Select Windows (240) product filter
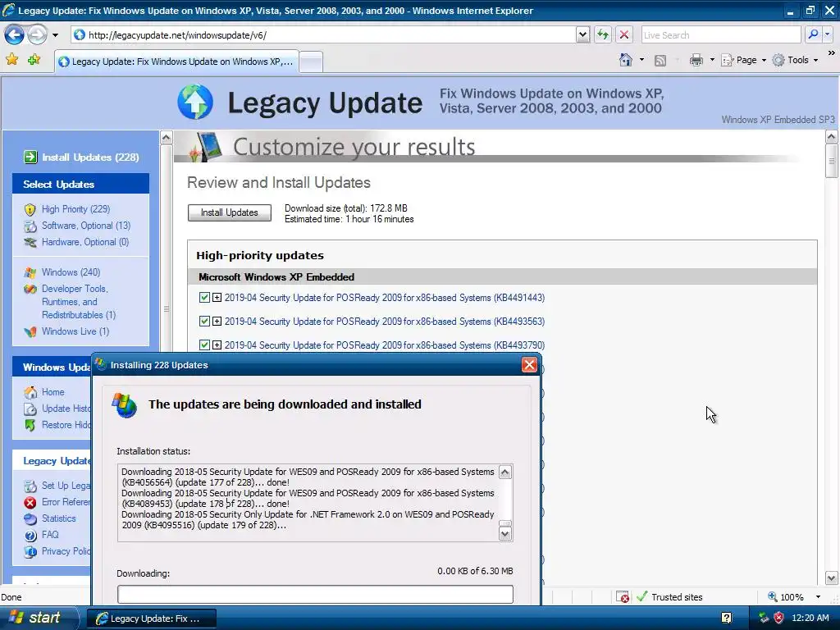The image size is (840, 630). click(x=71, y=272)
